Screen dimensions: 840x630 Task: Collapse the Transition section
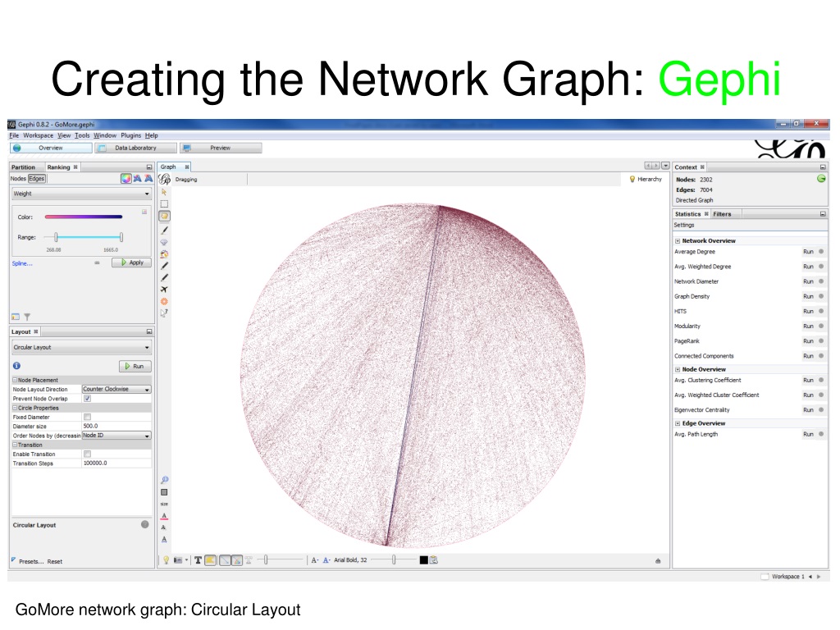coord(15,445)
